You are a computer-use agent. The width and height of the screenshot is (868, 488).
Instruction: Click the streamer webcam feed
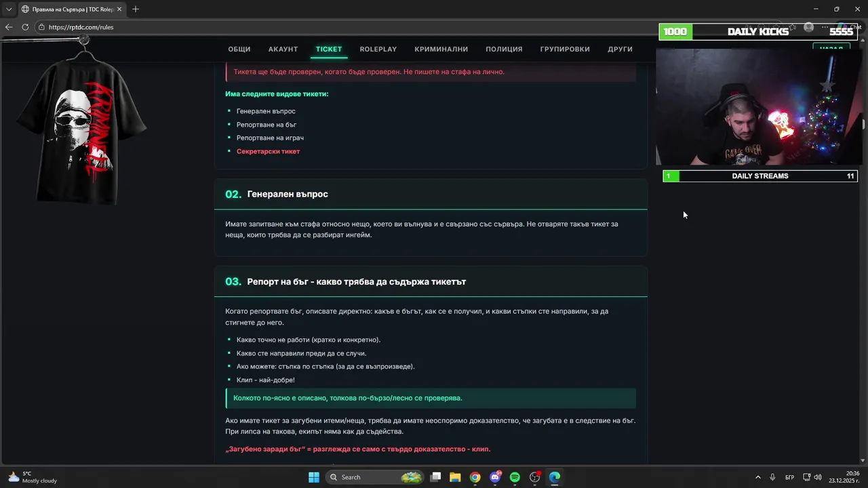point(759,106)
